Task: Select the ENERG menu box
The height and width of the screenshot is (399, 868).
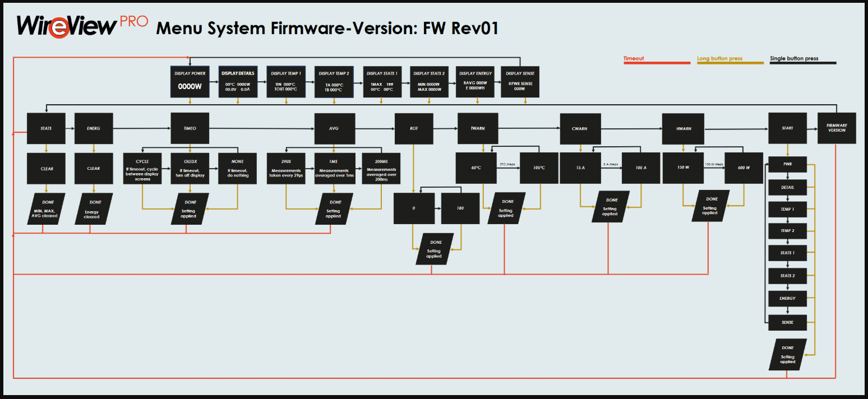Action: coord(94,128)
